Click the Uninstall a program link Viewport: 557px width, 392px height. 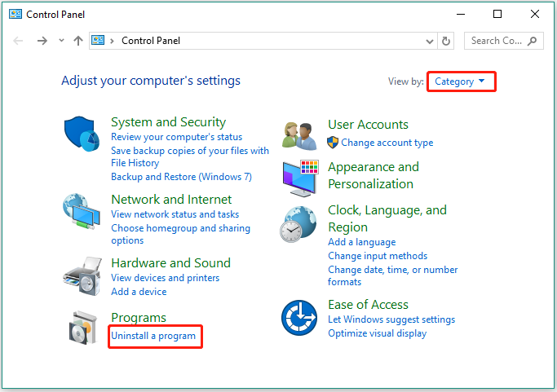[153, 336]
